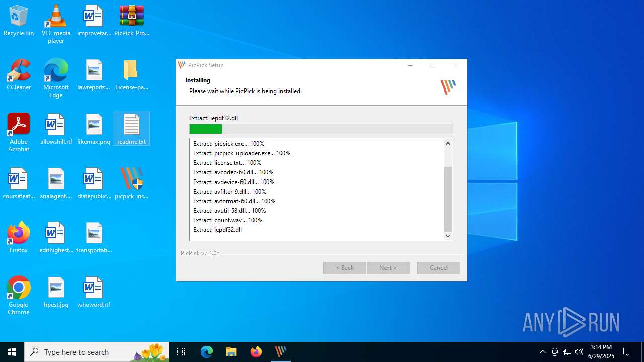
Task: Select the transportati image file icon
Action: (x=94, y=238)
